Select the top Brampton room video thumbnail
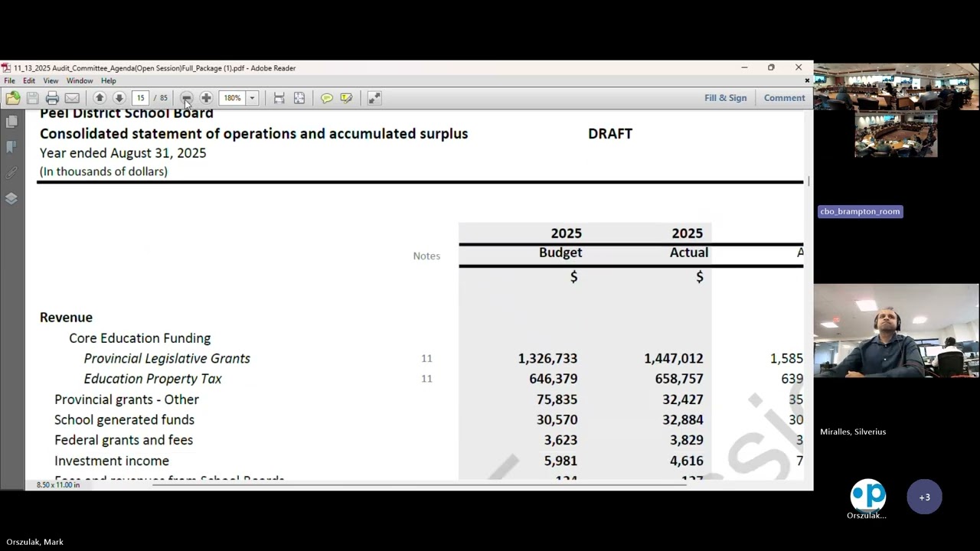The height and width of the screenshot is (551, 980). pyautogui.click(x=897, y=86)
